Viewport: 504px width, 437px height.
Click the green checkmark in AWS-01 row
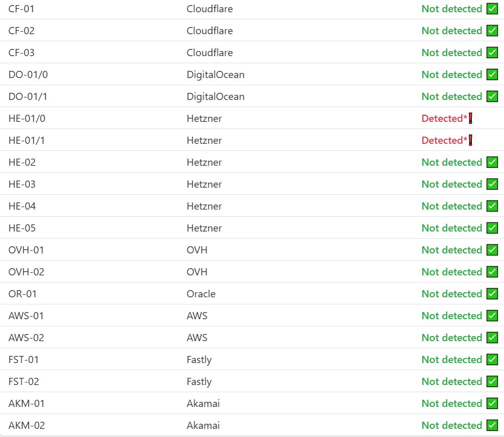[x=492, y=316]
